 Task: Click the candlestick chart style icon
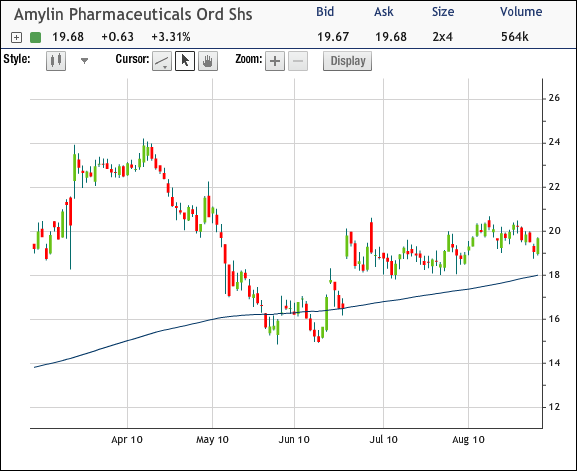(56, 61)
